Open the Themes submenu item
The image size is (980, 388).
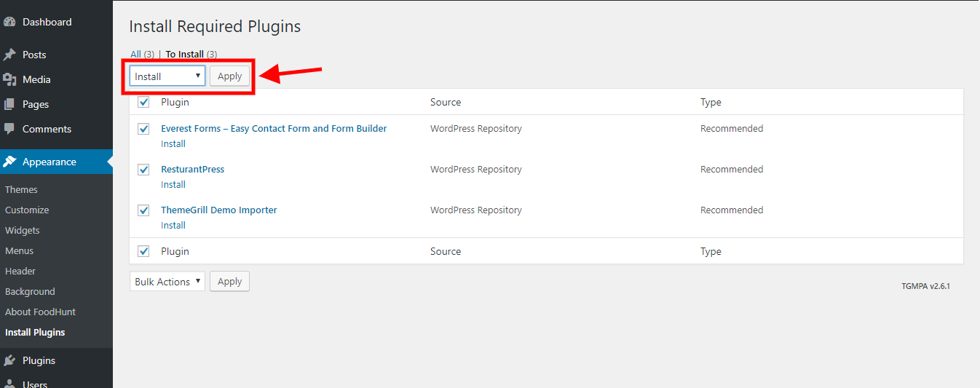tap(21, 189)
